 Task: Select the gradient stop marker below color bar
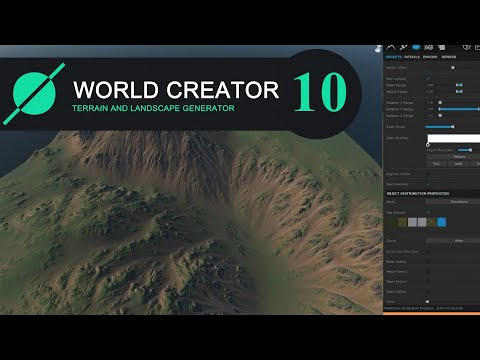pos(428,145)
